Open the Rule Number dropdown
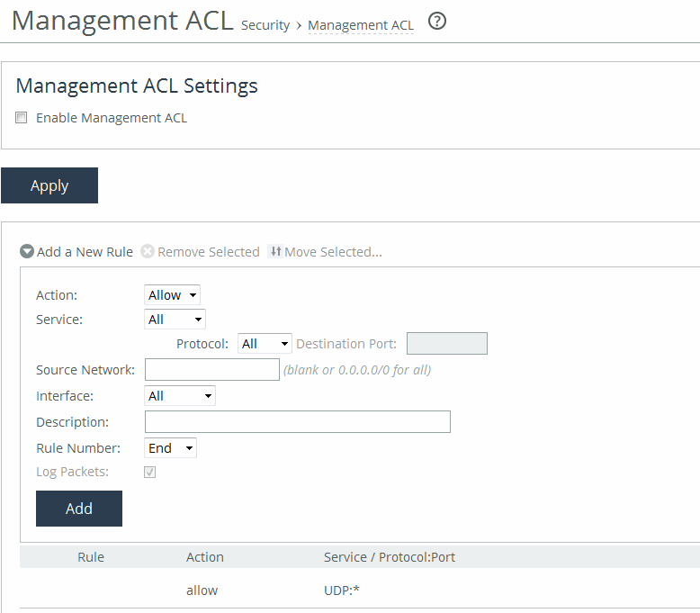 pyautogui.click(x=170, y=448)
